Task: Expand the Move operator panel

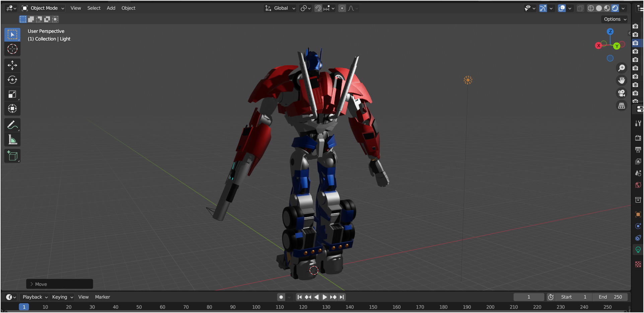Action: tap(60, 284)
